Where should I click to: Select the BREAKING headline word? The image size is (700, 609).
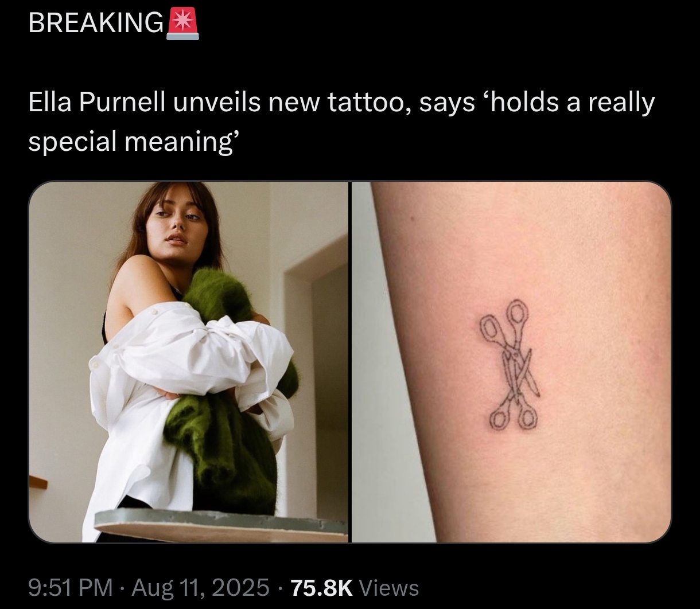(x=95, y=24)
